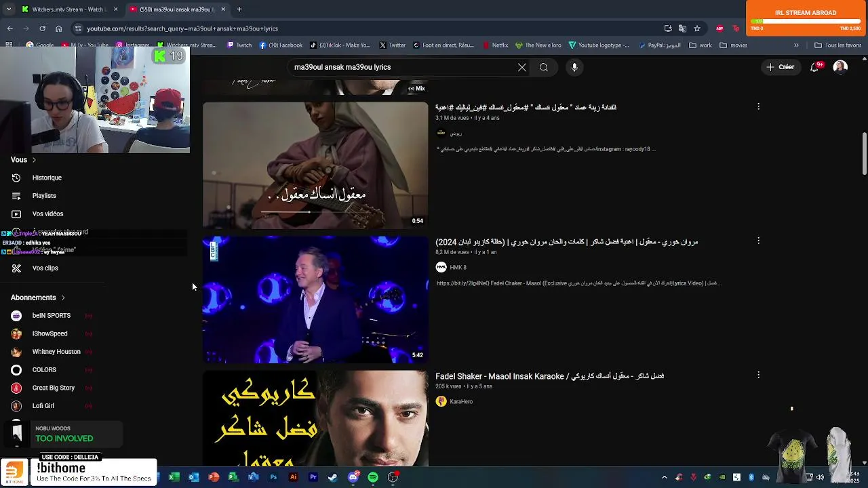
Task: Open the Fadel Shaker Karaoke thumbnail
Action: [x=315, y=418]
